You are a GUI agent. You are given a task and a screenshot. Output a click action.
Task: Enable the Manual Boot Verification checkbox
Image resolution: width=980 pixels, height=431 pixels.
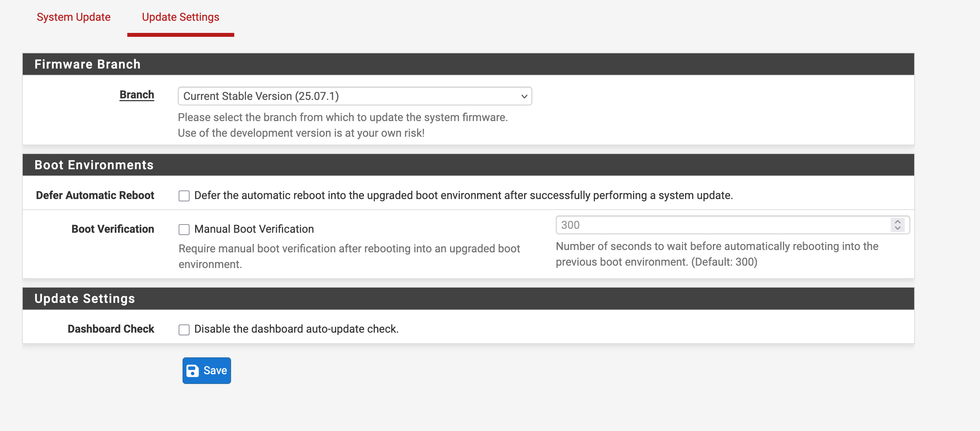click(x=184, y=230)
